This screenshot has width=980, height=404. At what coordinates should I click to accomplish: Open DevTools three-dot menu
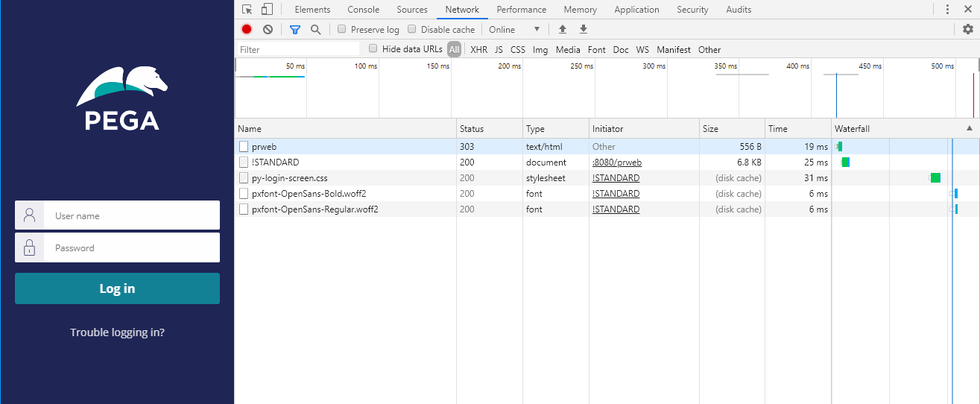point(947,10)
